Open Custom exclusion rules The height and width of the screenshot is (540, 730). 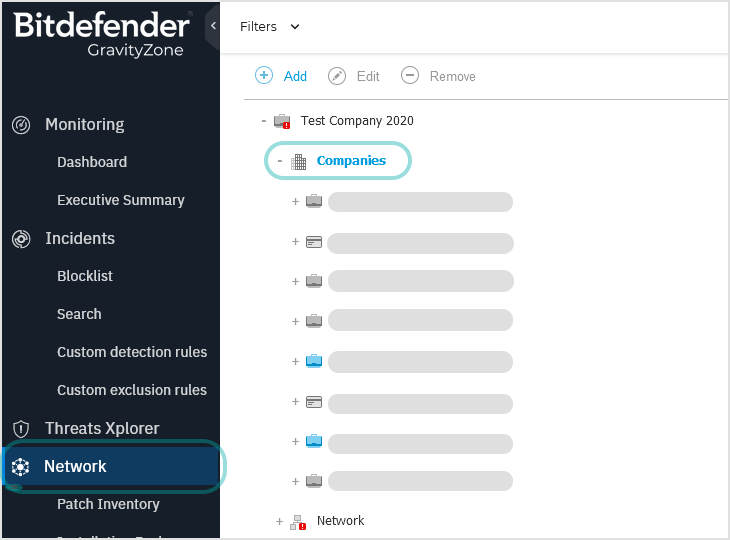click(132, 390)
